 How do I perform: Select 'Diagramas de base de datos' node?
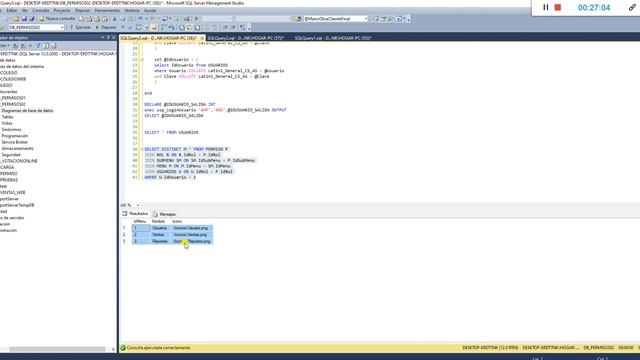click(x=27, y=111)
